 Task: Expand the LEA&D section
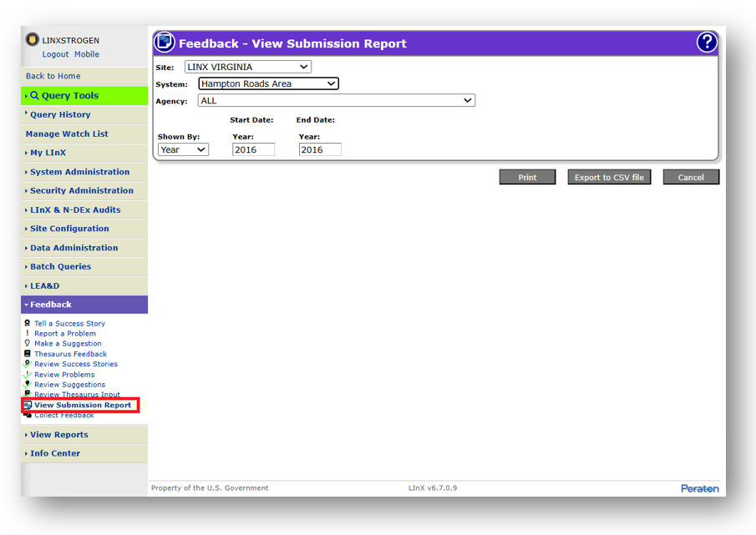[x=84, y=286]
